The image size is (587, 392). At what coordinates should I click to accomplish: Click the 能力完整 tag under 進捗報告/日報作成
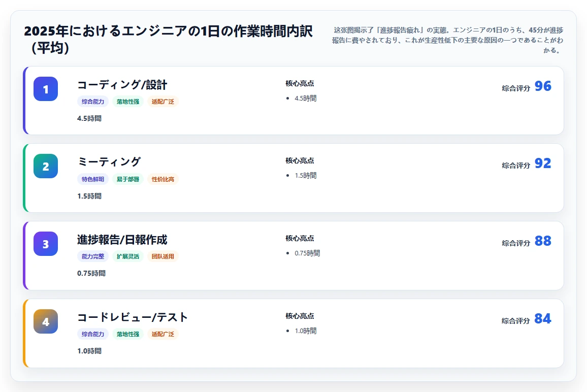(93, 256)
